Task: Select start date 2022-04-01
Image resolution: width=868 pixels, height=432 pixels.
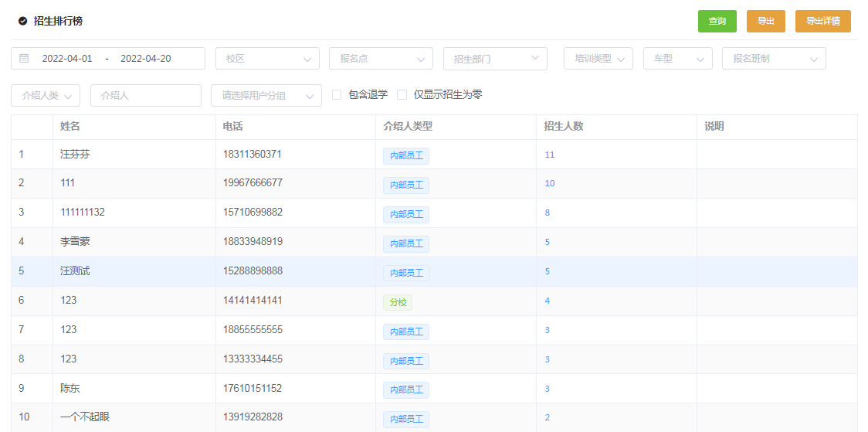Action: click(x=67, y=58)
